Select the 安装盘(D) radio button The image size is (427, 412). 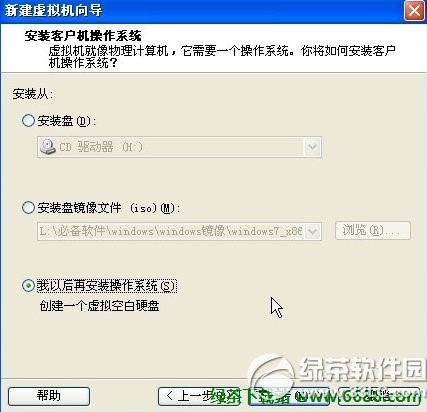(x=28, y=120)
